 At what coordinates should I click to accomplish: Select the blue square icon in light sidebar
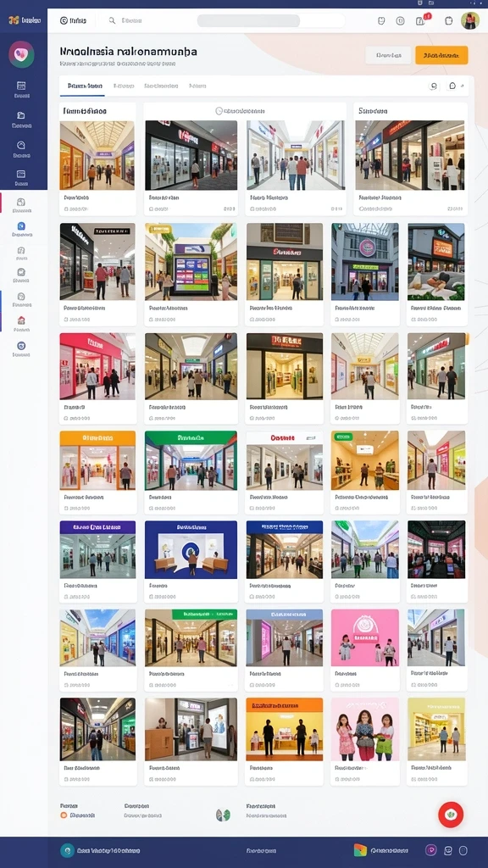21,225
